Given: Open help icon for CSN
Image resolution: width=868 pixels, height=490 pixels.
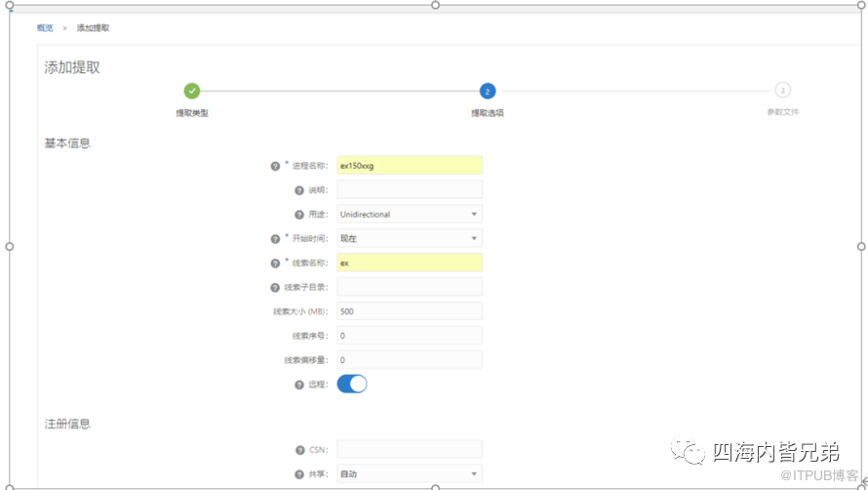Looking at the screenshot, I should tap(300, 450).
